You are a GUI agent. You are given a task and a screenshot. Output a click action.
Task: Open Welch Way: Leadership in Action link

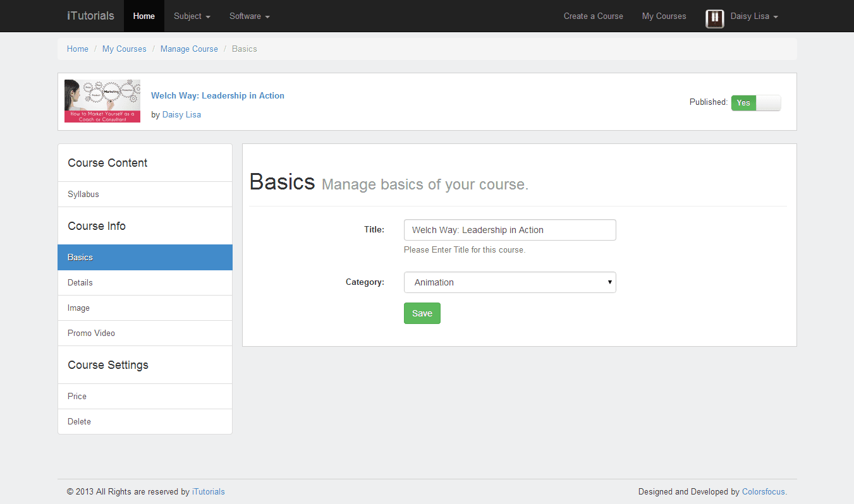(217, 95)
